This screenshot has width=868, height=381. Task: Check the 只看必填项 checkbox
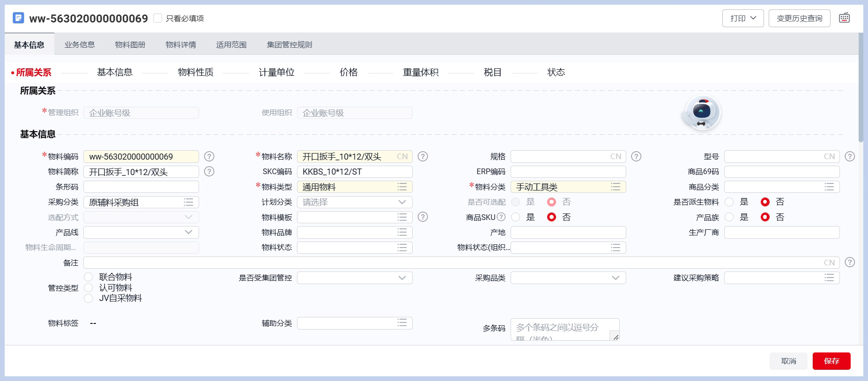click(x=158, y=18)
